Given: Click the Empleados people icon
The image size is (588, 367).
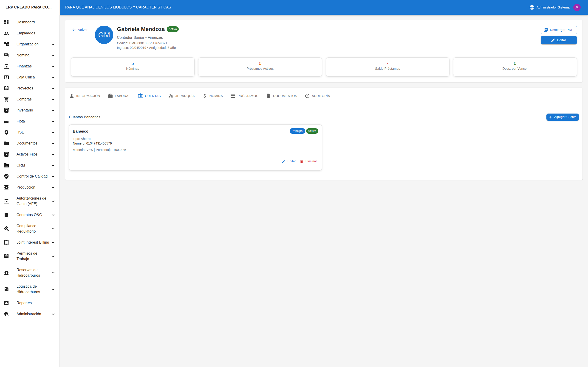Looking at the screenshot, I should (7, 33).
